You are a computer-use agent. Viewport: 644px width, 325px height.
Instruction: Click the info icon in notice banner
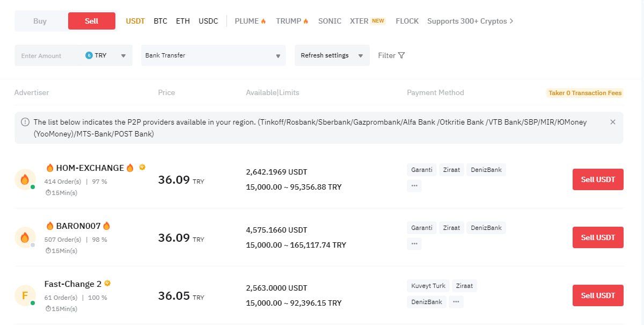coord(25,122)
